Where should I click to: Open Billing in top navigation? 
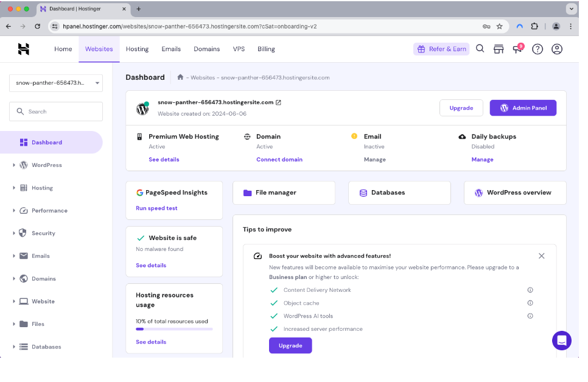pos(266,49)
